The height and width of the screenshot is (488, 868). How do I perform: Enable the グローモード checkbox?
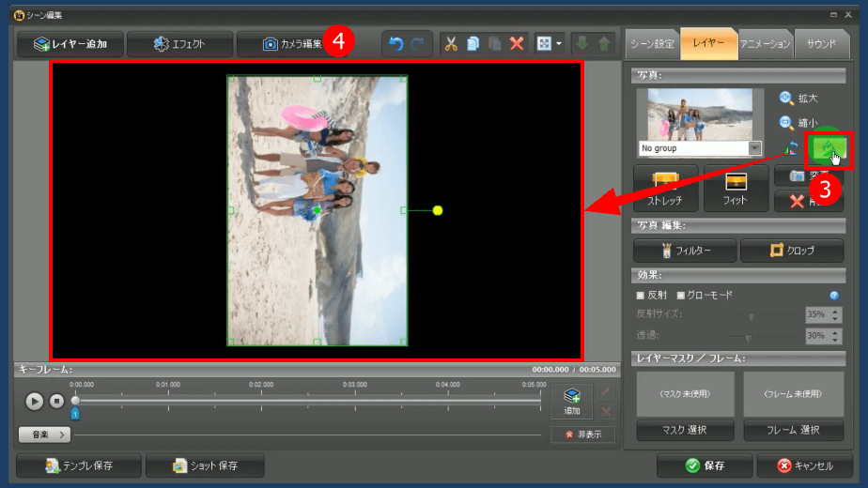(x=681, y=296)
